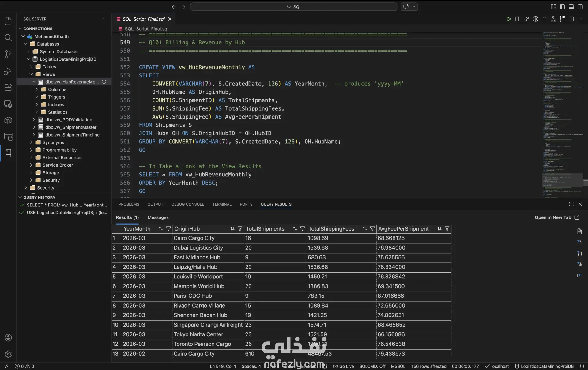Click the JSON braces icon in results side toolbar
Viewport: 588px width, 370px height.
[579, 253]
